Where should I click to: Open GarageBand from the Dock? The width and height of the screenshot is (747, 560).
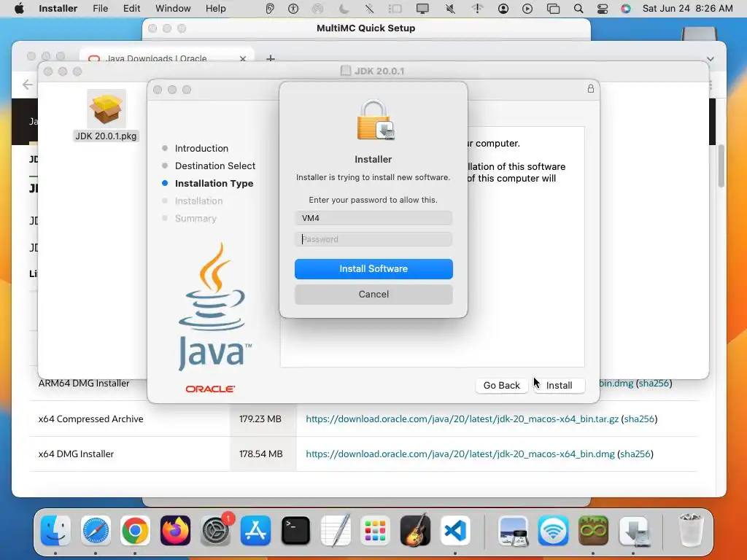tap(415, 531)
